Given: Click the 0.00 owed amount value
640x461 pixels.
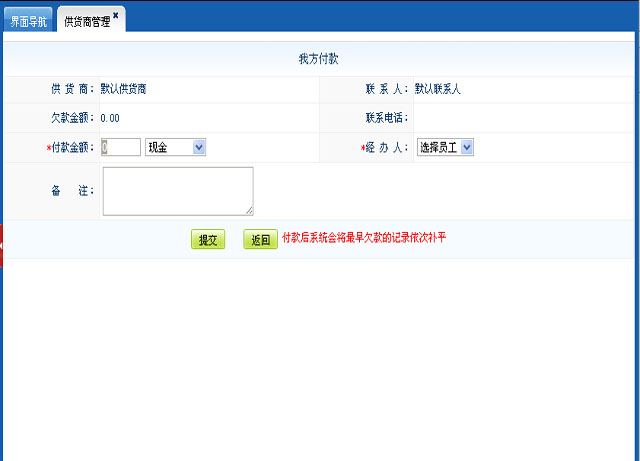Looking at the screenshot, I should pos(110,118).
